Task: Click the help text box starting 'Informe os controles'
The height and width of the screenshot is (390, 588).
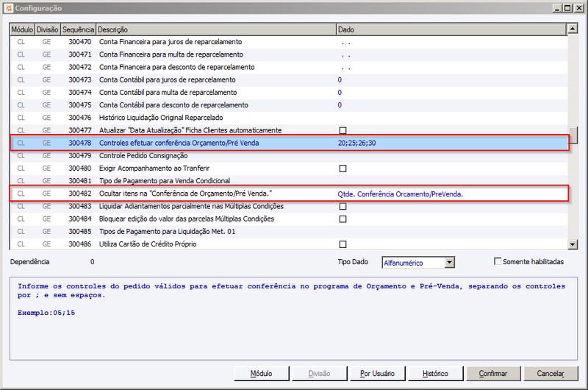Action: click(293, 319)
